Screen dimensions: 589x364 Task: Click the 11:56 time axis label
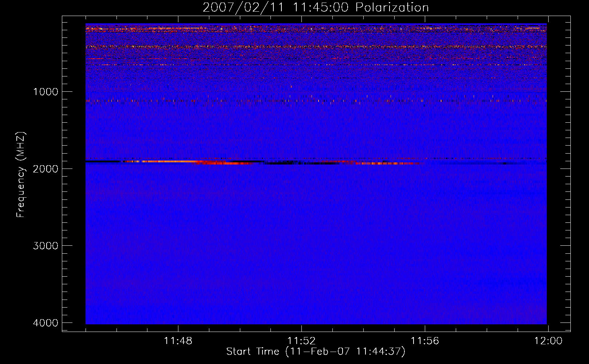tap(425, 341)
